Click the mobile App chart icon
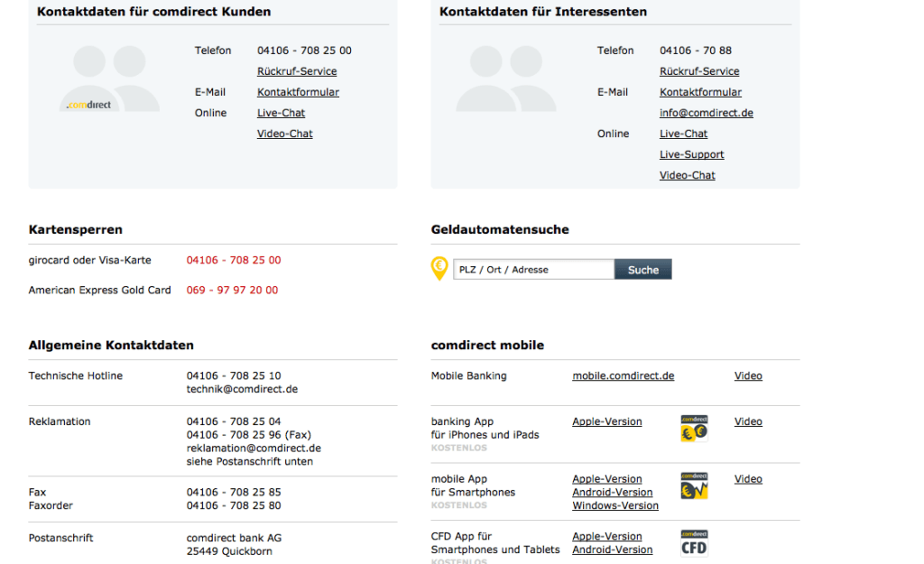This screenshot has width=924, height=564. click(x=694, y=485)
